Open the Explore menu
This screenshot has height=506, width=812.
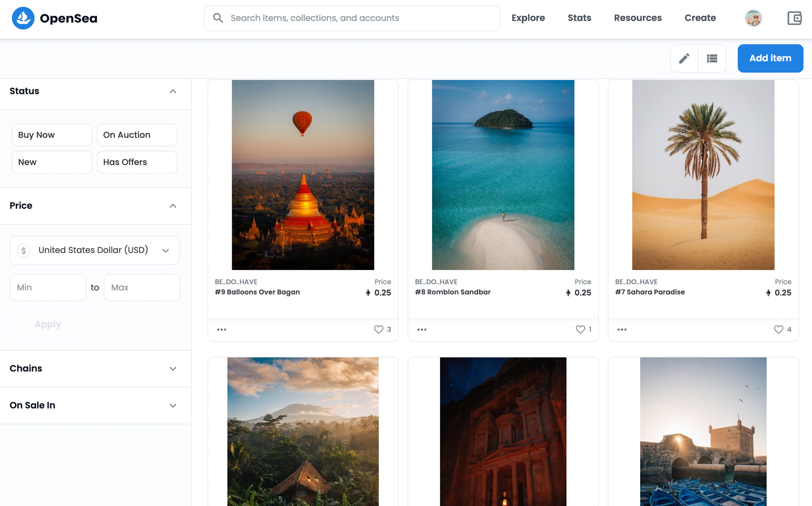tap(528, 18)
